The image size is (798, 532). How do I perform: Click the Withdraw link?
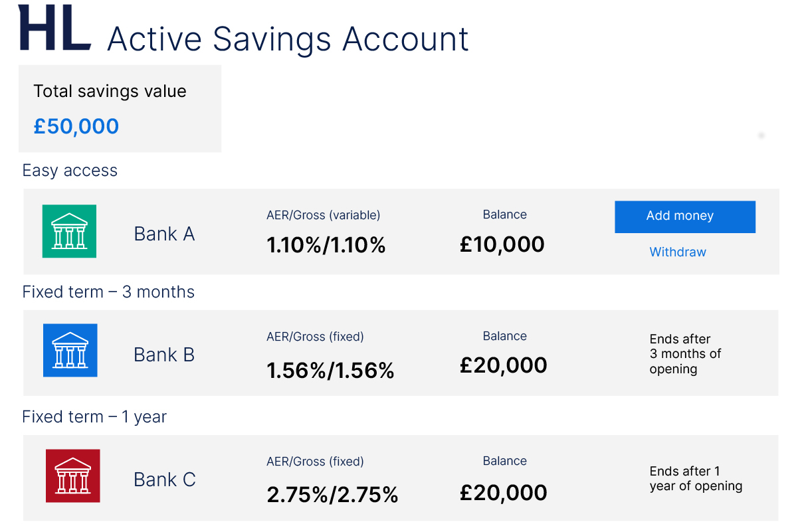pyautogui.click(x=678, y=252)
